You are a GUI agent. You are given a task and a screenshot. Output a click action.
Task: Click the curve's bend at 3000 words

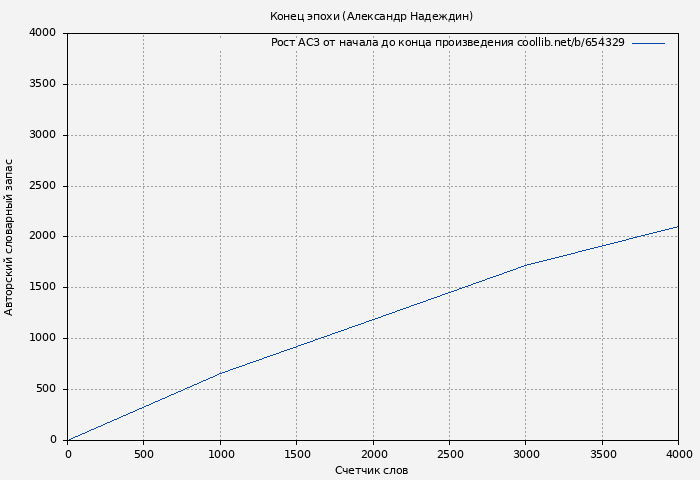click(x=525, y=265)
